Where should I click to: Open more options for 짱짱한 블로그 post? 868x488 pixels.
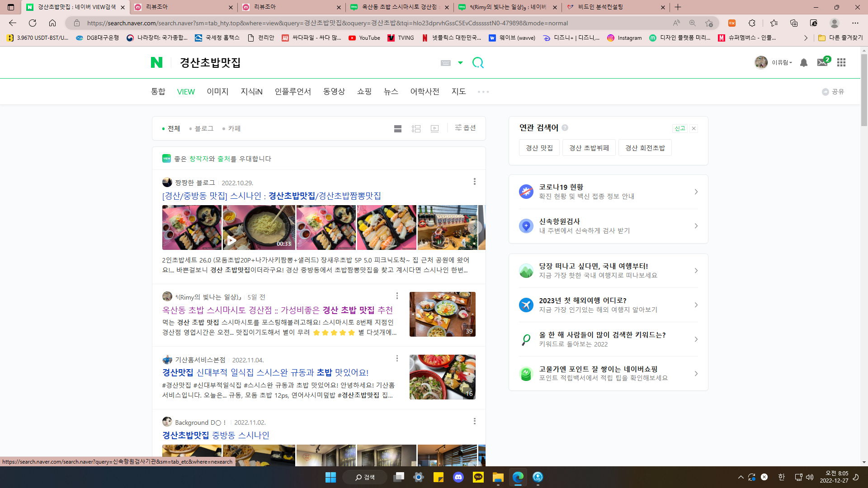(474, 182)
